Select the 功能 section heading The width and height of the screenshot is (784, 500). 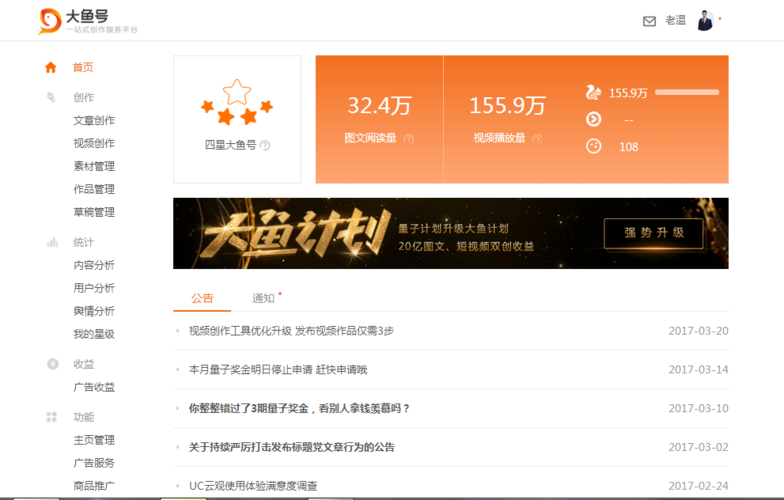pyautogui.click(x=84, y=417)
